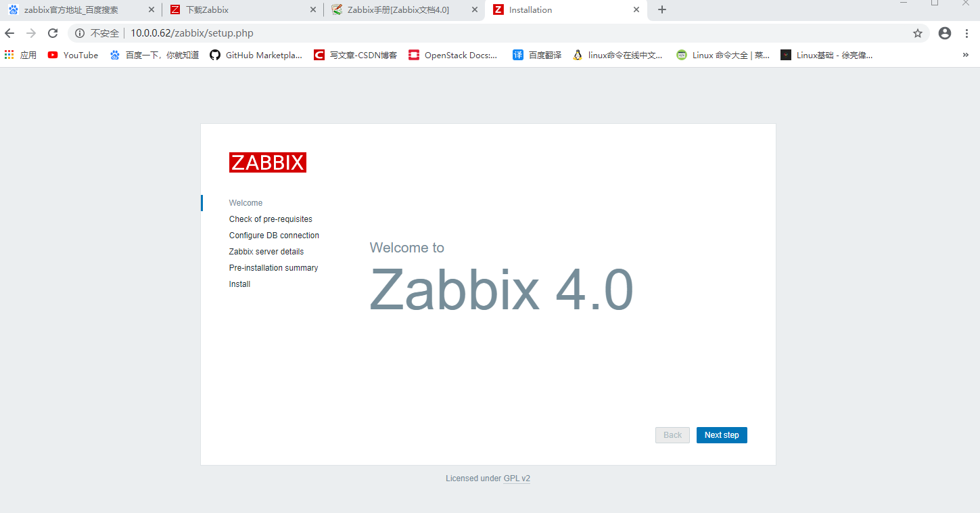Select Pre-installation summary step
980x513 pixels.
[x=273, y=268]
